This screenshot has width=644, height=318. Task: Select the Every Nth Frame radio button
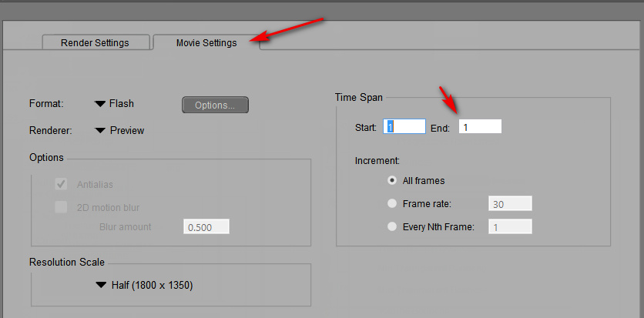pos(393,227)
